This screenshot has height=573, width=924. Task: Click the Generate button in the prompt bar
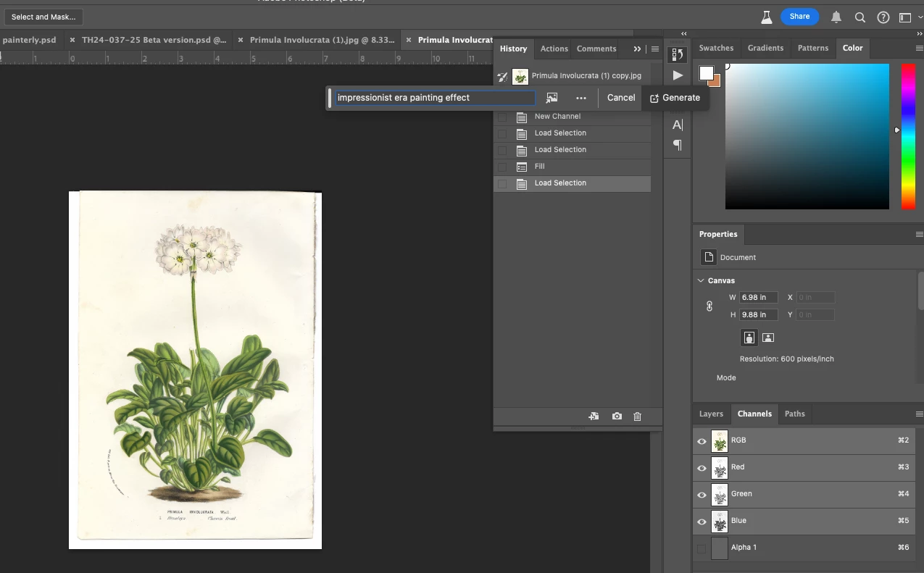tap(675, 98)
